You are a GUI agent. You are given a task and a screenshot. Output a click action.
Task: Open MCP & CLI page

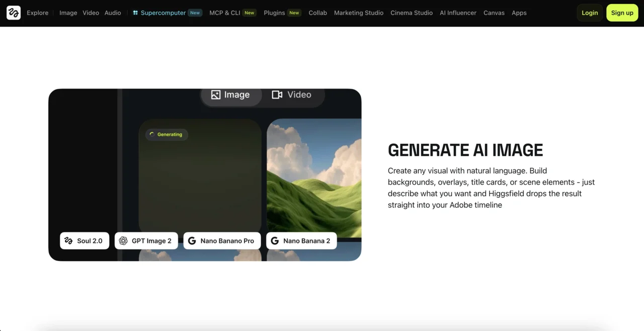coord(225,13)
